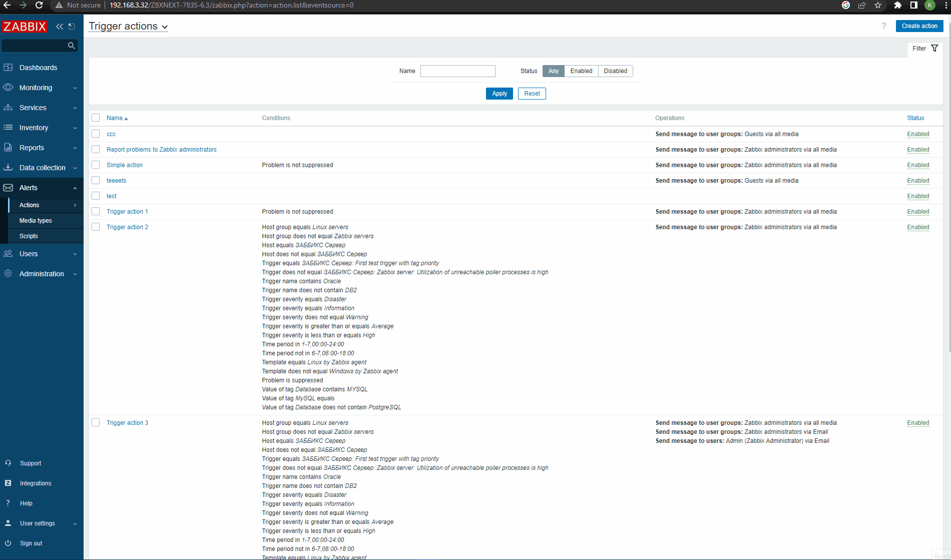
Task: Click the Administration gear icon
Action: [8, 274]
